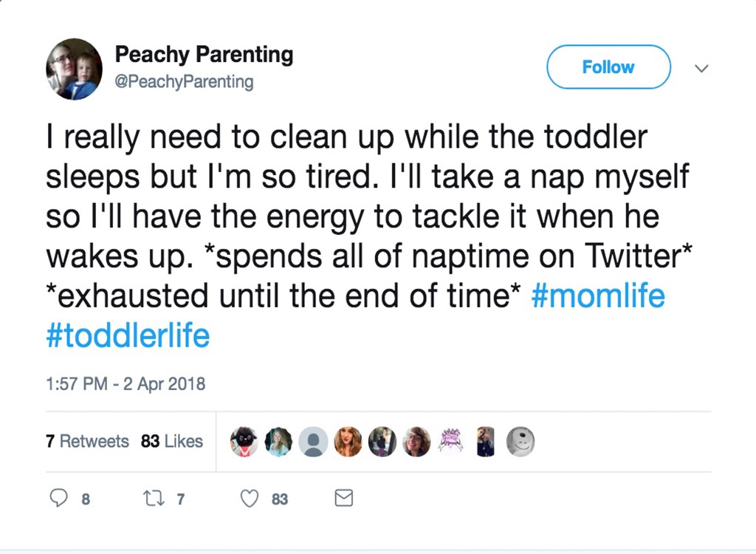
Task: Click the default gray silhouette liker avatar
Action: [315, 442]
